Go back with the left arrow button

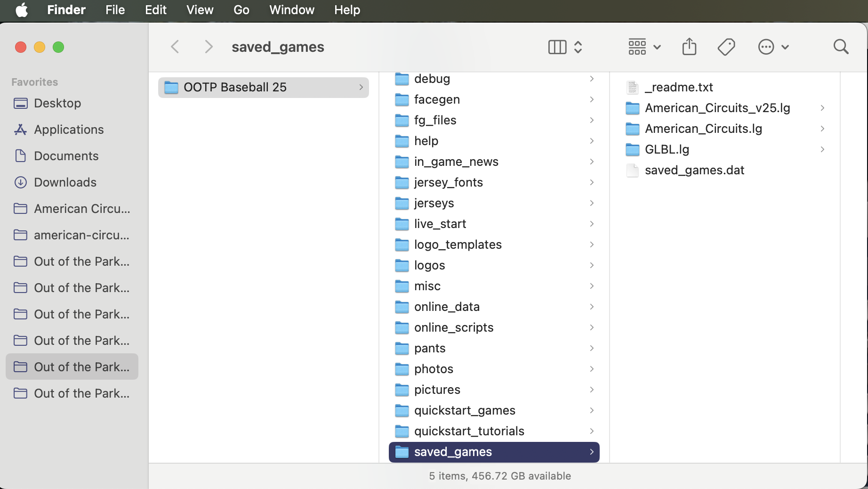click(175, 47)
